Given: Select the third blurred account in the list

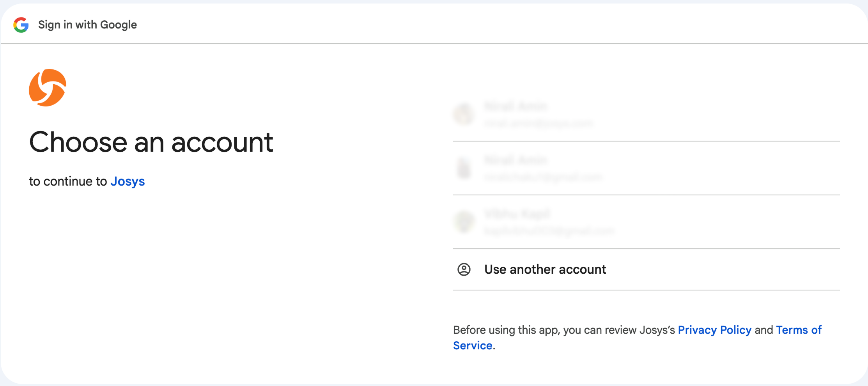Looking at the screenshot, I should [646, 222].
